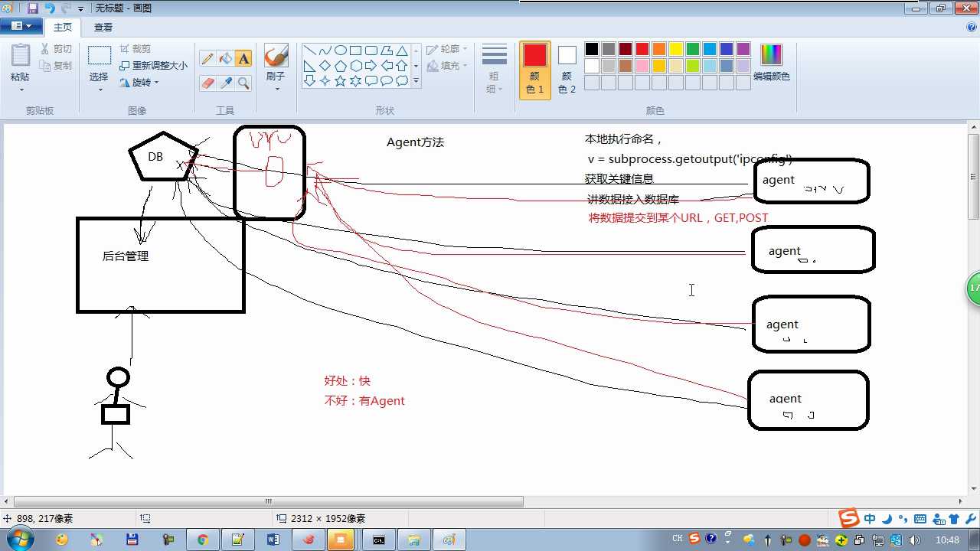Open the Size (粗细) line thickness dropdown
Viewport: 980px width, 551px height.
495,69
